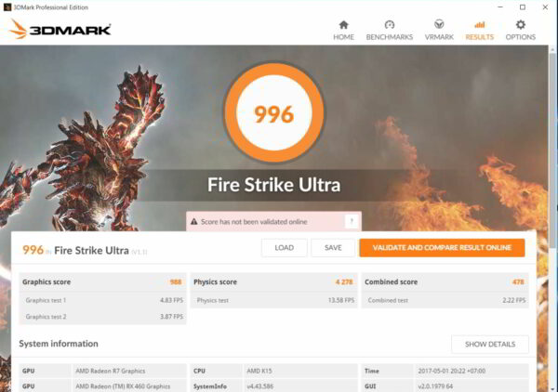Open Benchmarks via gauge icon
558x392 pixels.
coord(390,25)
